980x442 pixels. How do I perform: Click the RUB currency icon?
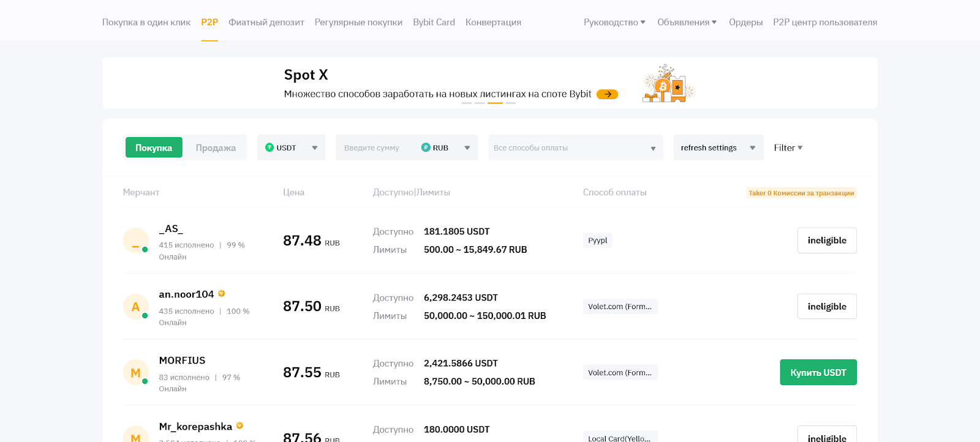(x=426, y=148)
